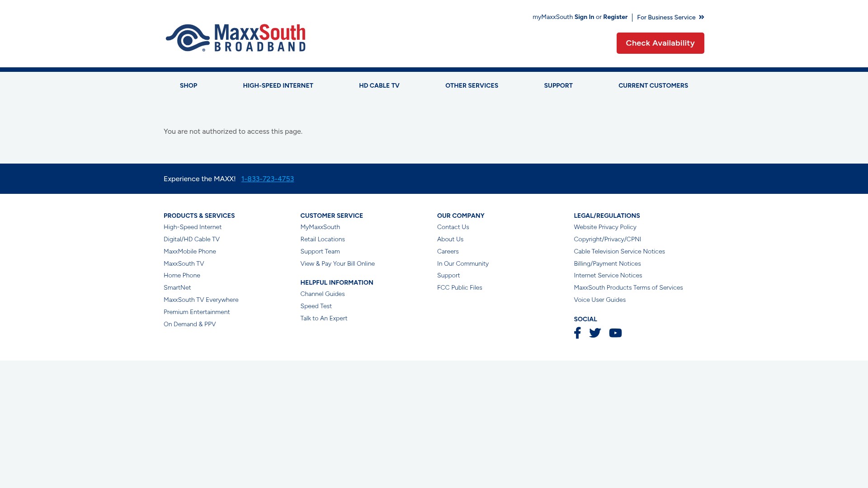Open MaxxSouth Products Terms of Services
The width and height of the screenshot is (868, 488).
coord(628,288)
